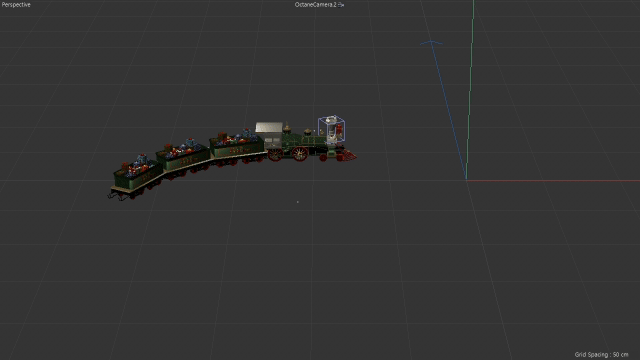The width and height of the screenshot is (640, 360).
Task: Select the wagon directly behind the locomotive
Action: pyautogui.click(x=237, y=147)
